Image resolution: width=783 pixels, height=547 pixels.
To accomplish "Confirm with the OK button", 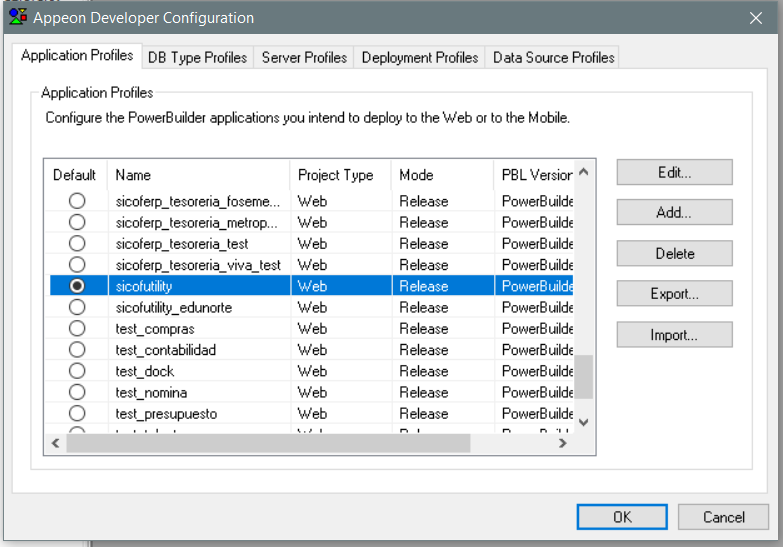I will 621,517.
